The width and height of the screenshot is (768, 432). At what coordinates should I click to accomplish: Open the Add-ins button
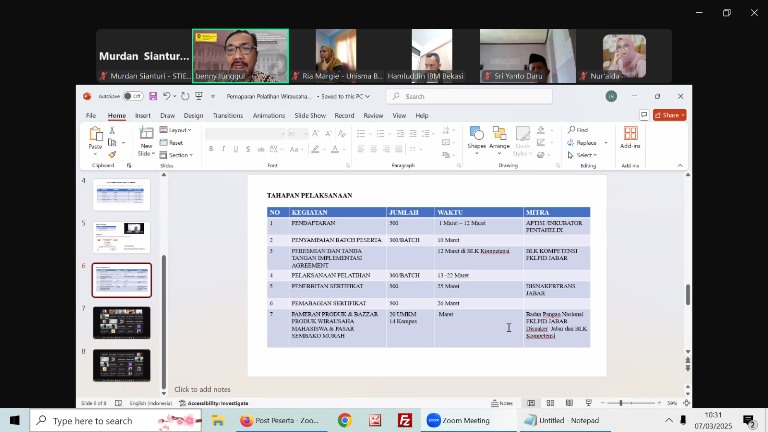click(630, 138)
